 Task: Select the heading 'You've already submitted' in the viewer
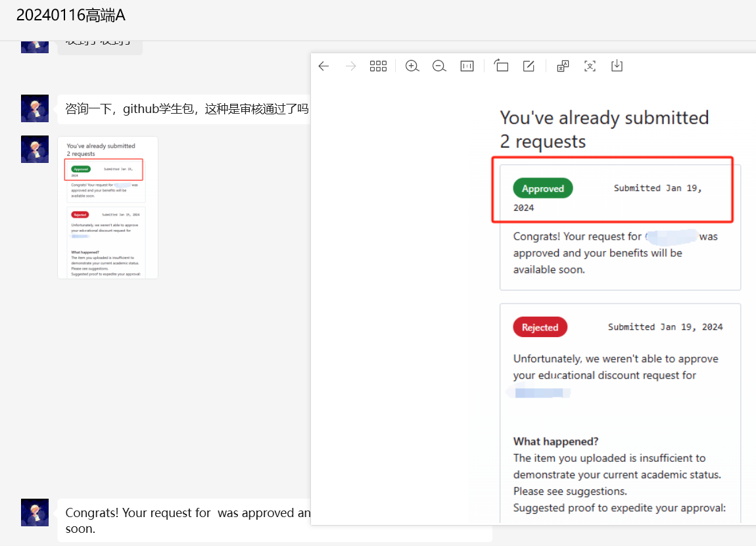(x=604, y=118)
